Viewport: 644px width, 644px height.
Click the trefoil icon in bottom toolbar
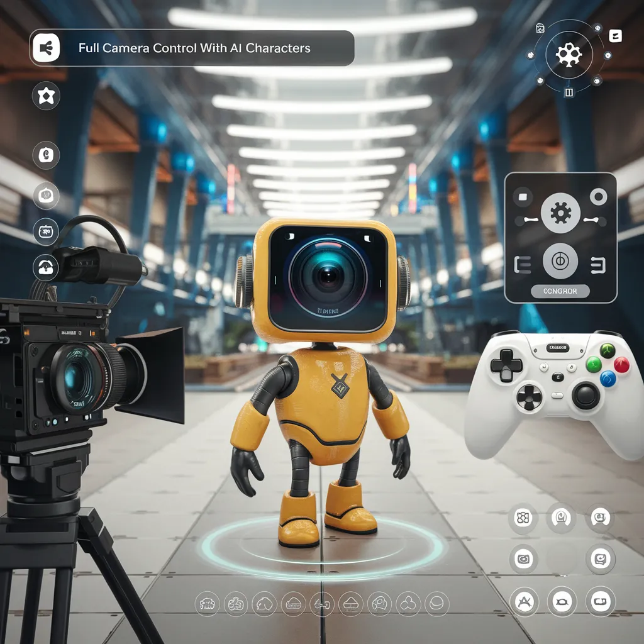tap(407, 603)
